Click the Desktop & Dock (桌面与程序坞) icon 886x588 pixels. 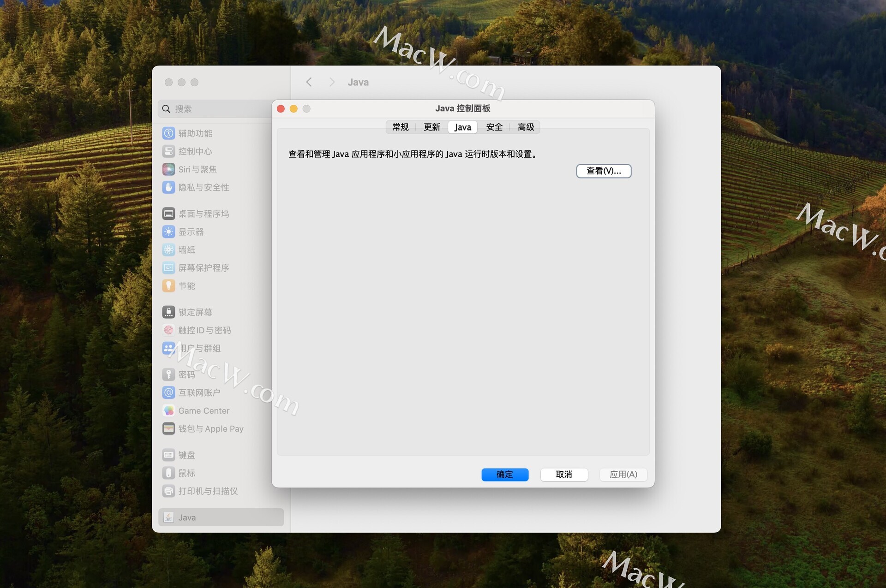[168, 214]
